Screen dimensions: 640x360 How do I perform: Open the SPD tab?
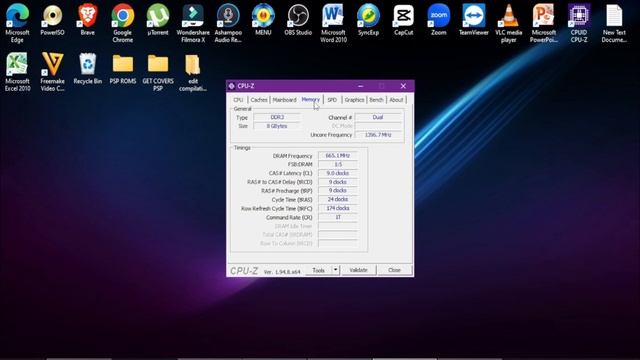(332, 100)
